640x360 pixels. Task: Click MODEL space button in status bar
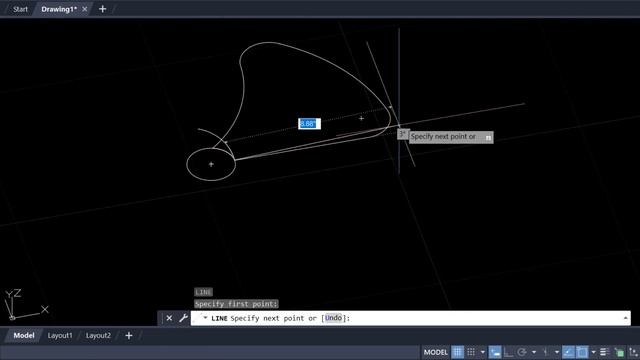tap(436, 352)
